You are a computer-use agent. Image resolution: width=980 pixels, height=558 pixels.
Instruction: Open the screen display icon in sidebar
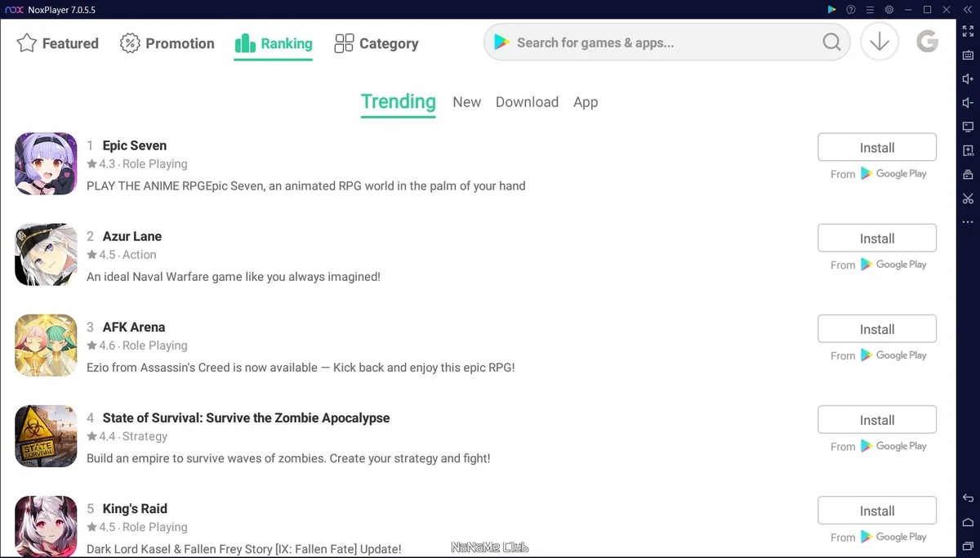pyautogui.click(x=968, y=127)
